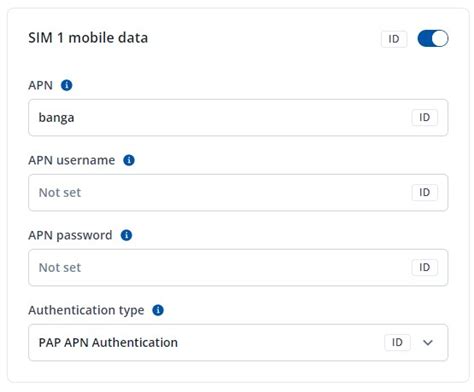The width and height of the screenshot is (474, 392).
Task: Toggle SIM 1 mobile data switch
Action: 433,39
